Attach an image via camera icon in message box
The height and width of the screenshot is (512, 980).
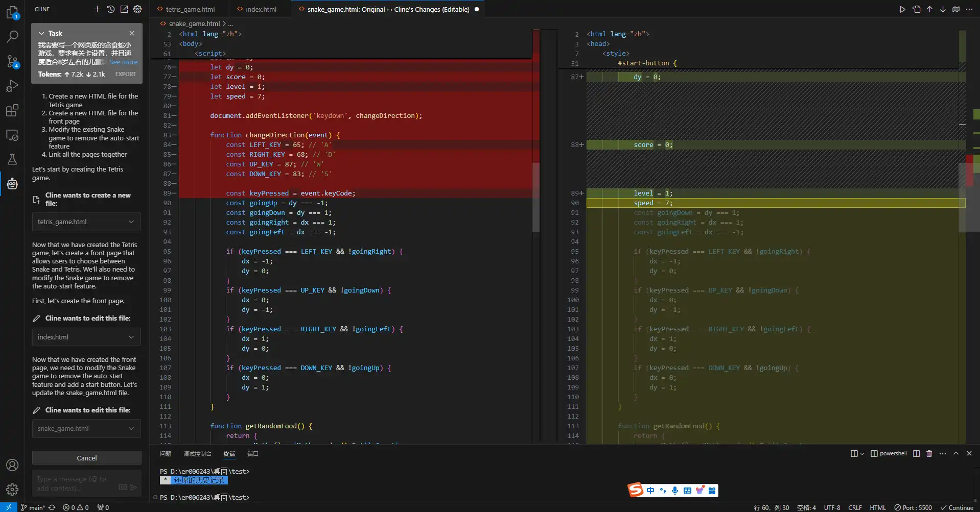click(x=123, y=487)
